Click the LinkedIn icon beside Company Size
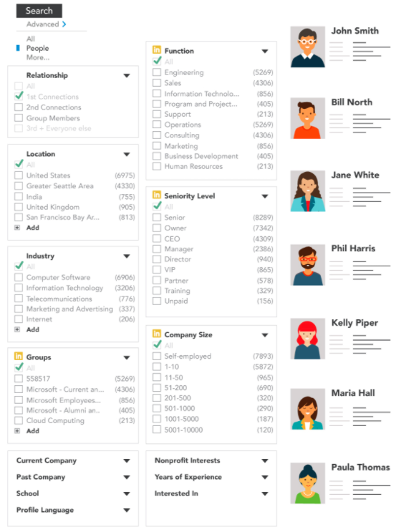The height and width of the screenshot is (532, 416). [156, 334]
